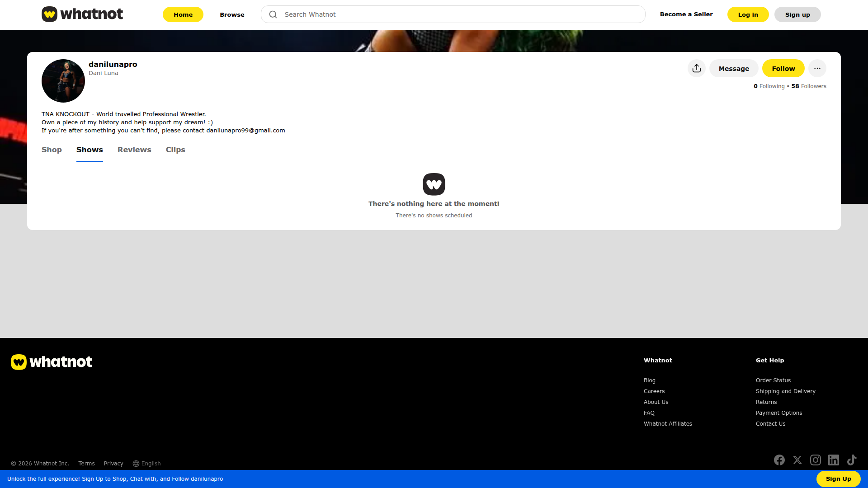Open the three-dot more options menu

point(817,68)
